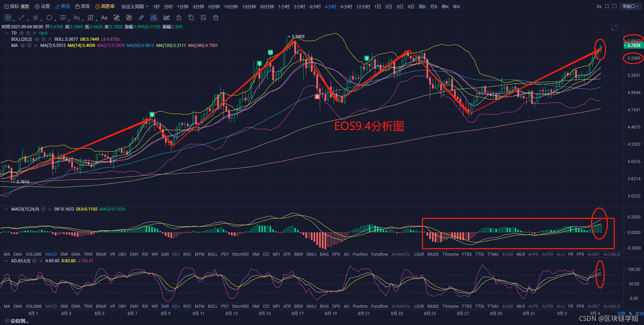
Task: Open the 自定义周期 custom period dropdown
Action: click(135, 7)
